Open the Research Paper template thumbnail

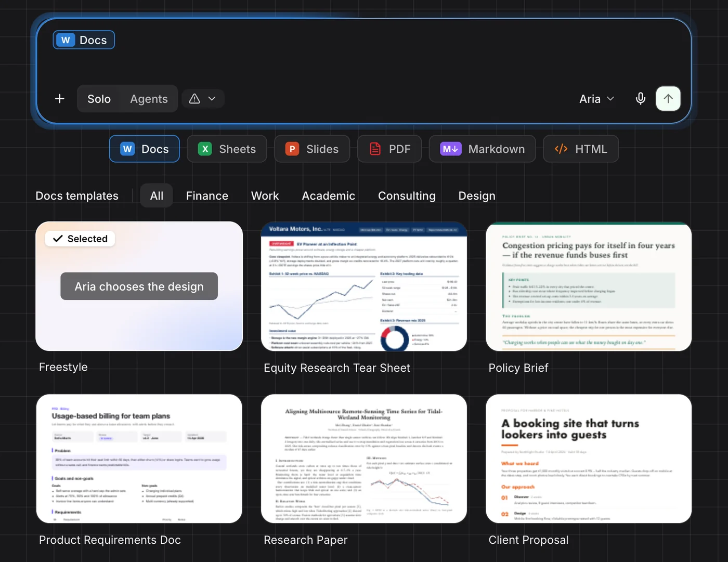coord(364,459)
